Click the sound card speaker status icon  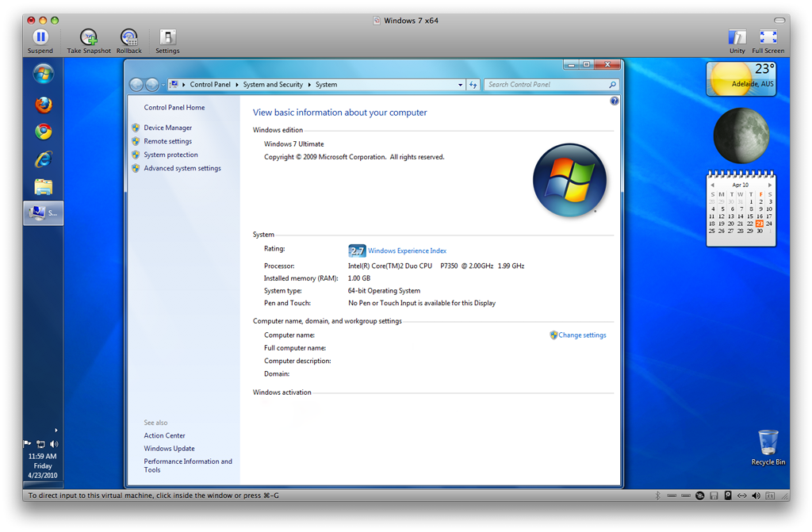(756, 496)
